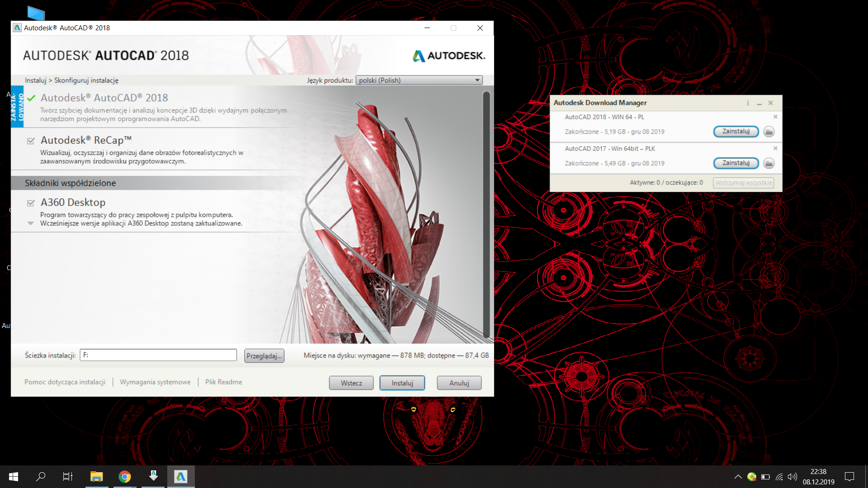Open Wymagania systemowe link
Viewport: 868px width, 488px height.
(155, 382)
